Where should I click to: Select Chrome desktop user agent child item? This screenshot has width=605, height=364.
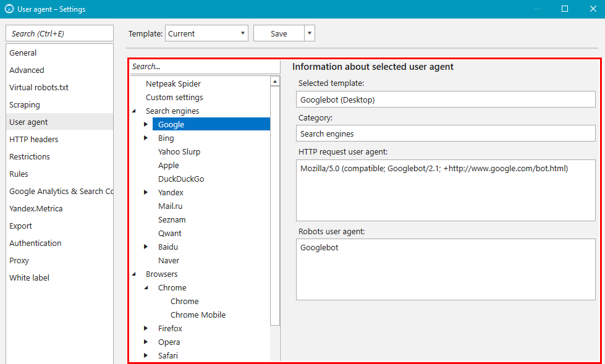184,302
